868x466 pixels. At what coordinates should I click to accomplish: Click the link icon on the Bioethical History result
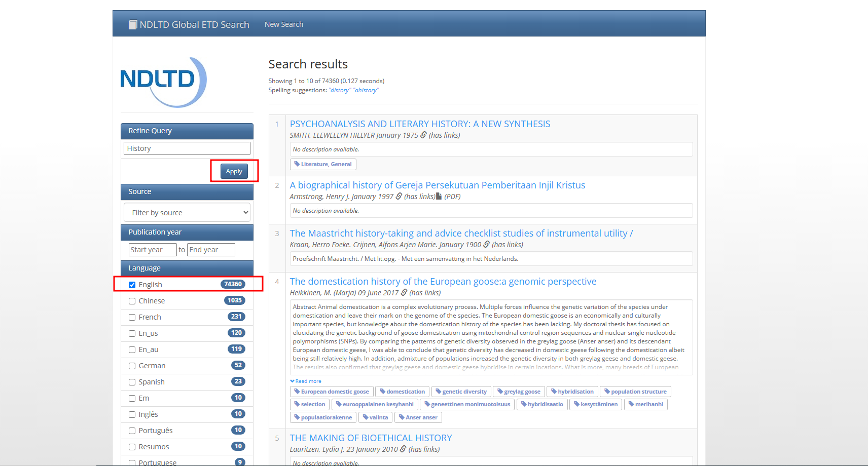tap(403, 449)
